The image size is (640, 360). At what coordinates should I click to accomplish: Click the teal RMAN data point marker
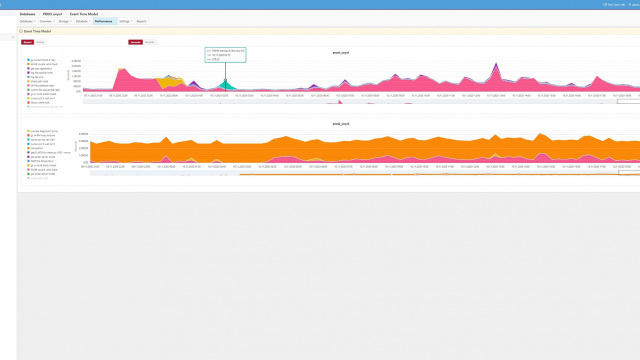(225, 80)
